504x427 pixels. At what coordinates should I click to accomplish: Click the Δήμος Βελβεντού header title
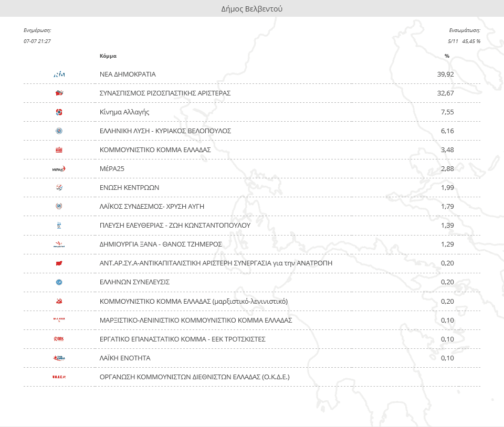251,9
